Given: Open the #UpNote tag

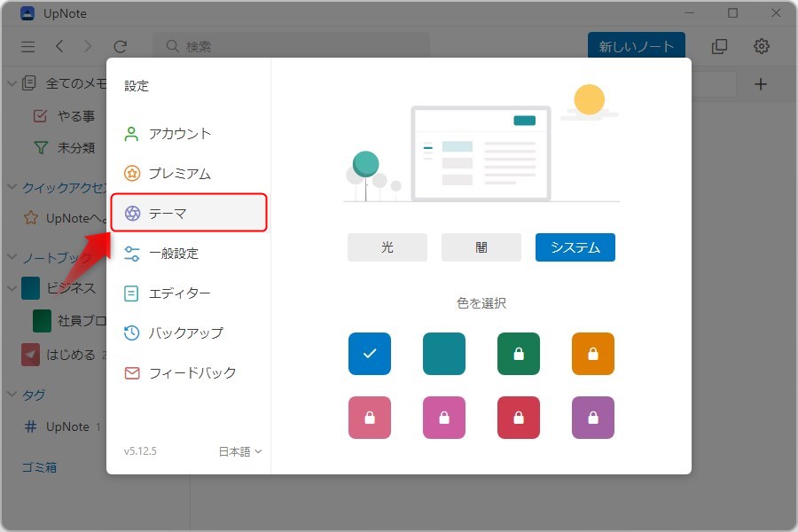Looking at the screenshot, I should point(62,426).
